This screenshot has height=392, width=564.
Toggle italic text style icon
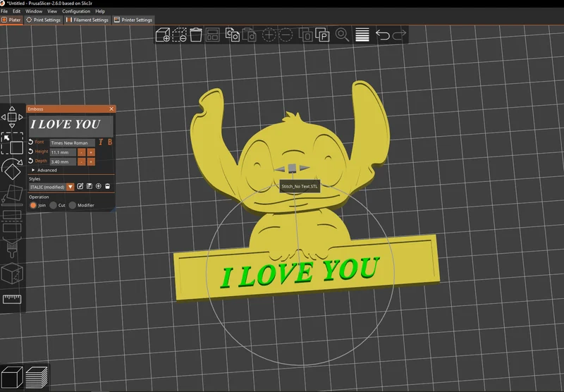coord(101,142)
